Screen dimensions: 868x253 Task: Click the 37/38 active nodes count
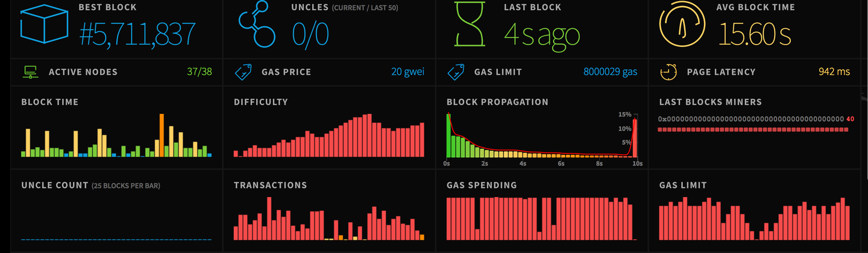200,72
